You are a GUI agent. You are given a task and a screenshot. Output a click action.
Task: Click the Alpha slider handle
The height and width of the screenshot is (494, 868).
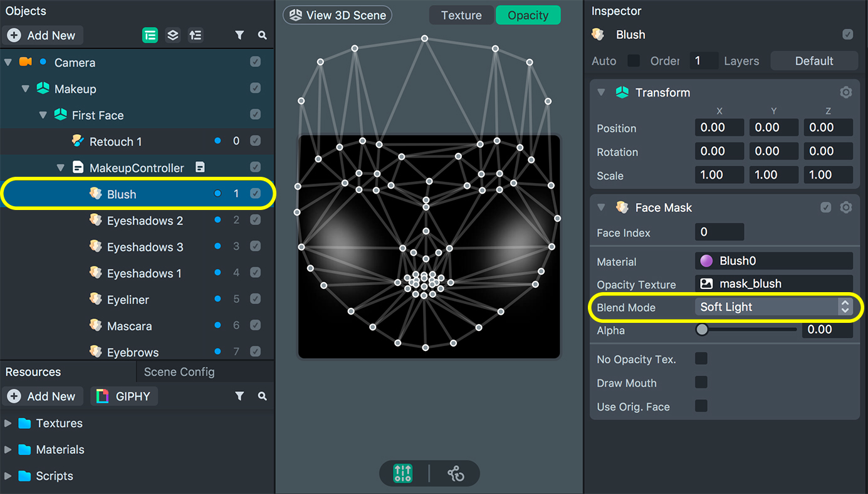[x=702, y=330]
